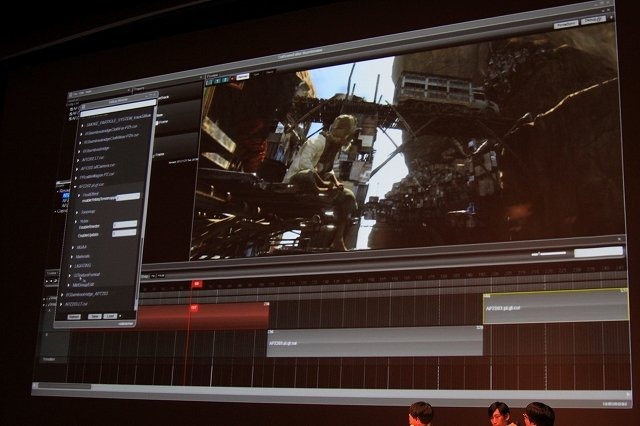Adjust the small slider below the preview viewport

(x=549, y=253)
